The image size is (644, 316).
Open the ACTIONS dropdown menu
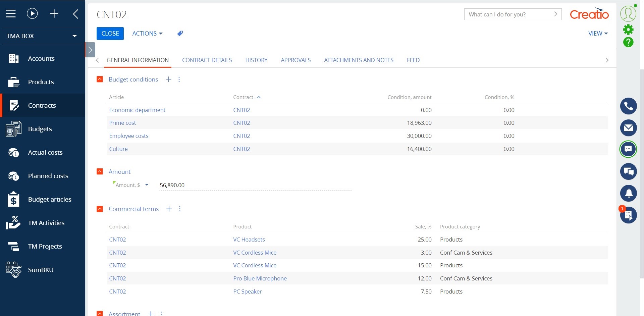(x=147, y=33)
